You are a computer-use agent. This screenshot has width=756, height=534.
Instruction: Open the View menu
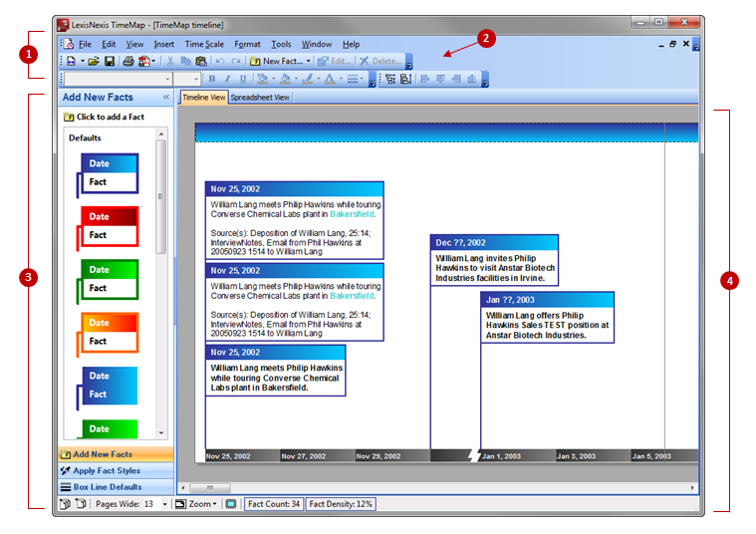pyautogui.click(x=135, y=45)
